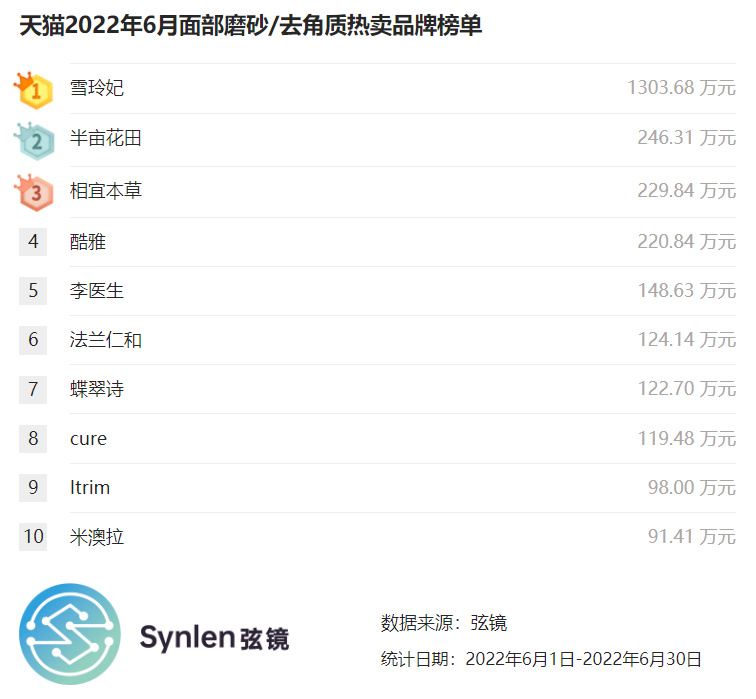Click the gold rank 1 crown badge
This screenshot has height=699, width=756.
[33, 91]
